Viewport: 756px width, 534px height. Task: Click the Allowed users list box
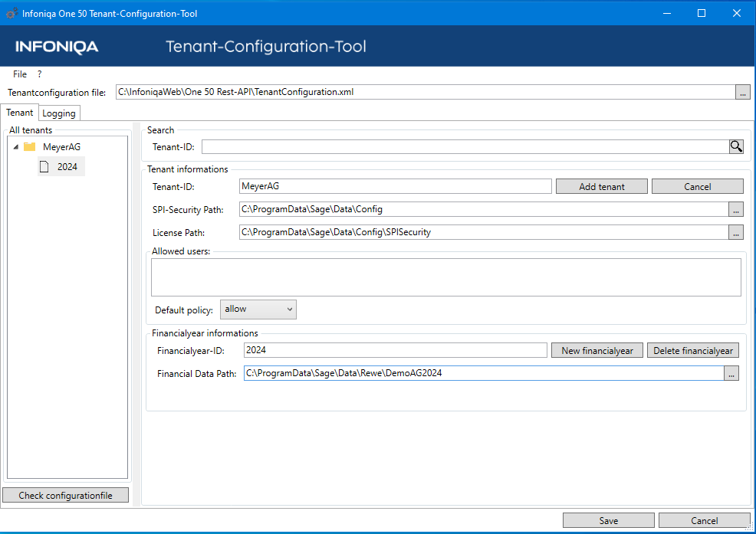[446, 277]
